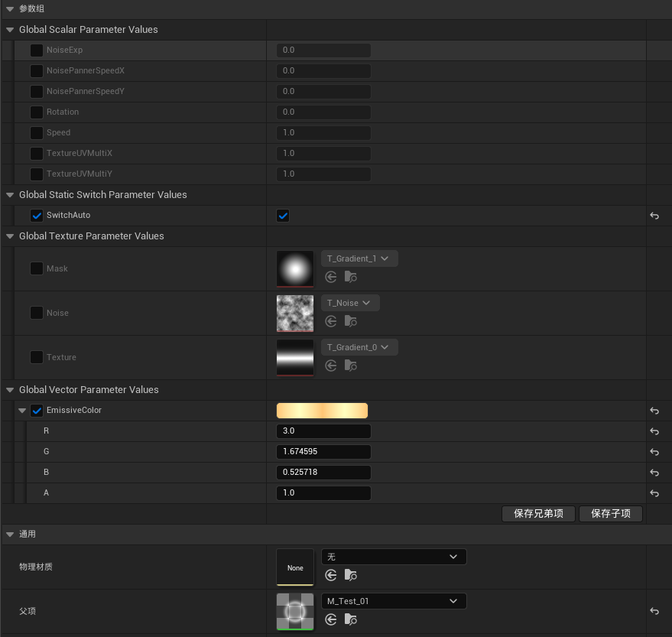This screenshot has width=672, height=637.
Task: Reset R channel to default
Action: (654, 431)
